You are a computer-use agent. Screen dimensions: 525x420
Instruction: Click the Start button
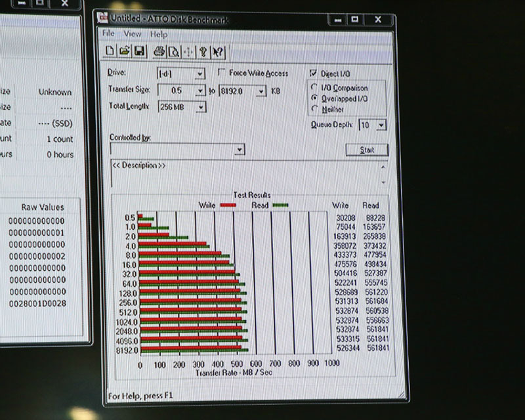coord(366,150)
